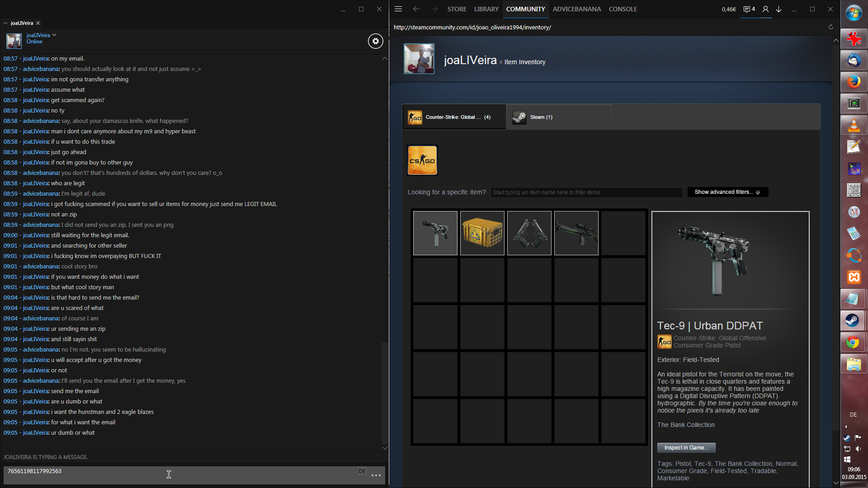
Task: Open chat input more options ellipsis
Action: click(x=376, y=475)
